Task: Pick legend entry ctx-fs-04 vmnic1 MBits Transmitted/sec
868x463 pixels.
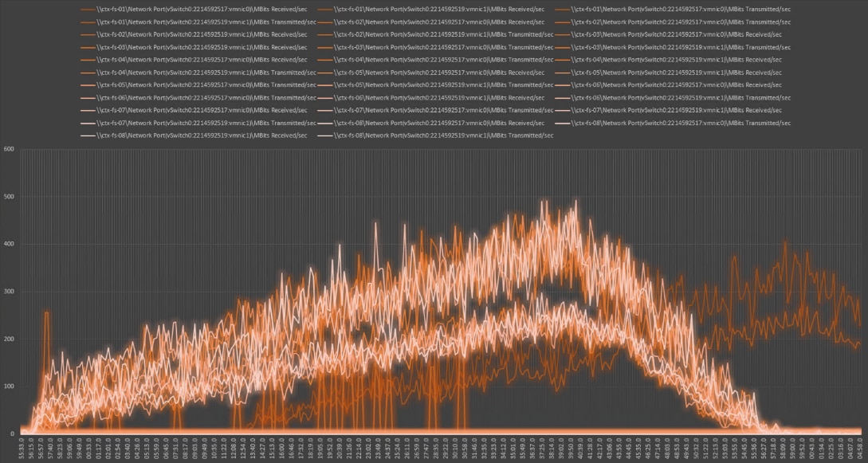Action: click(198, 73)
